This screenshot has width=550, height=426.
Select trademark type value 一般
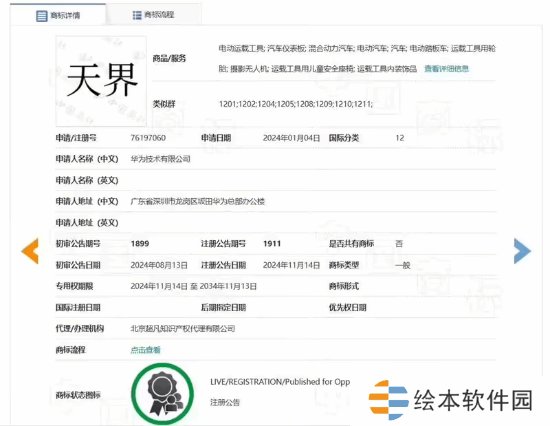403,265
